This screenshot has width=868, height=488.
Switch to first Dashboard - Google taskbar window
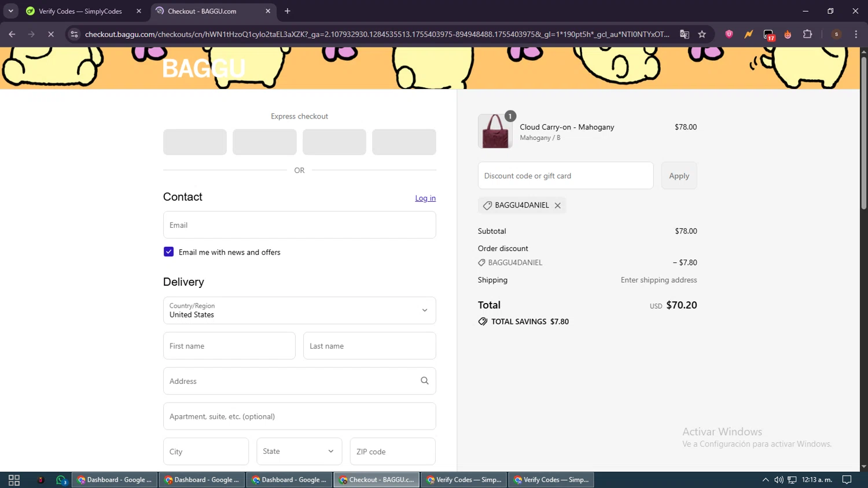[115, 480]
